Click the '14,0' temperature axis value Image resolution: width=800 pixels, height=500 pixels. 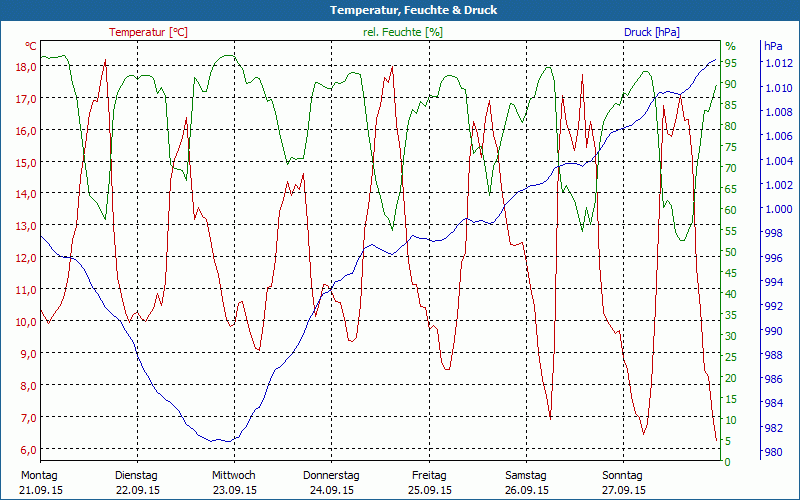click(26, 194)
